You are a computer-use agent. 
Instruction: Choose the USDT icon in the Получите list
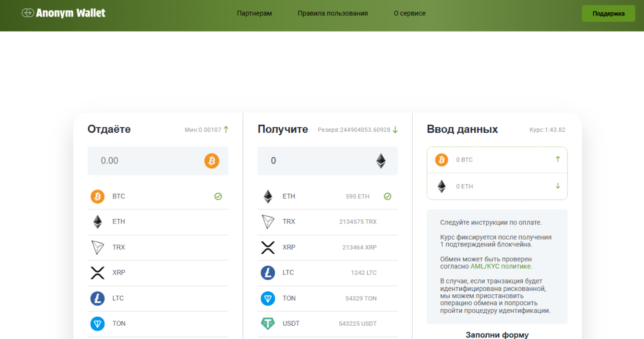tap(268, 323)
